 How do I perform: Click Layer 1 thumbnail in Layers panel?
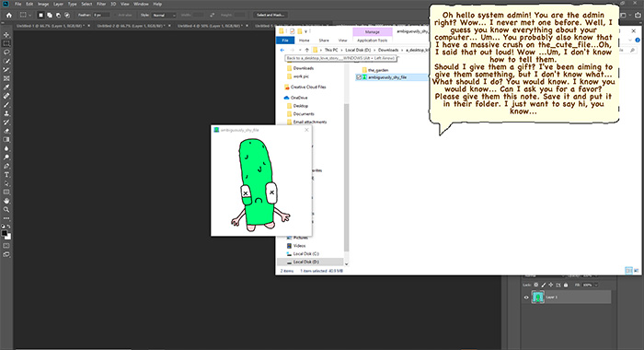pos(537,297)
